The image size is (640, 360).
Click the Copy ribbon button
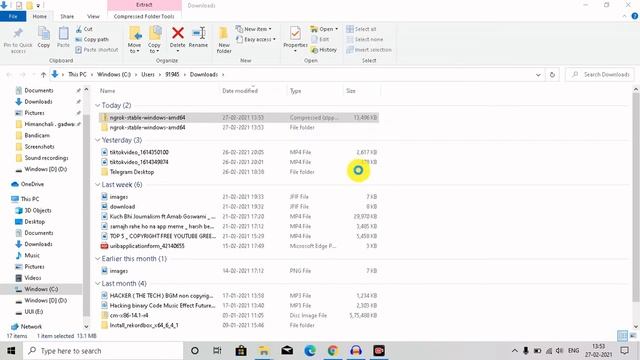44,38
